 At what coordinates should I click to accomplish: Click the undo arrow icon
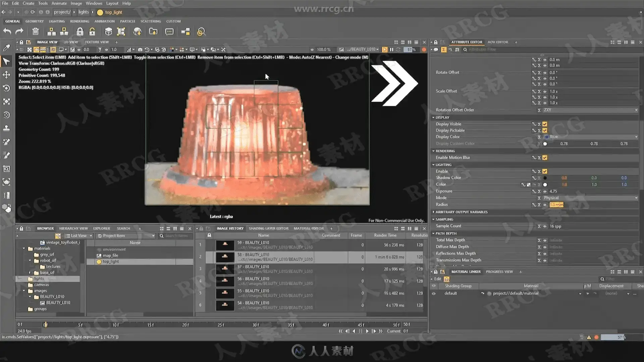tap(7, 32)
